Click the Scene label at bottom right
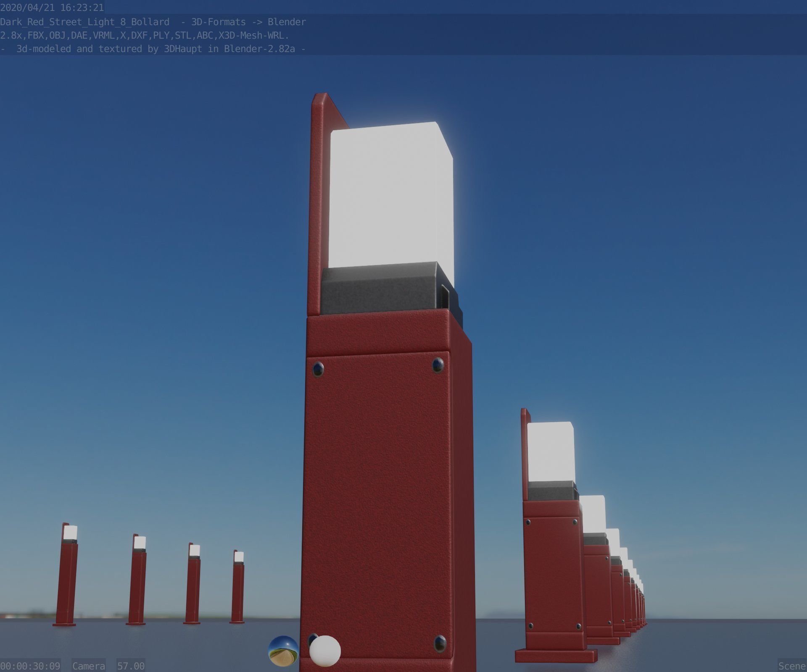 [x=792, y=666]
